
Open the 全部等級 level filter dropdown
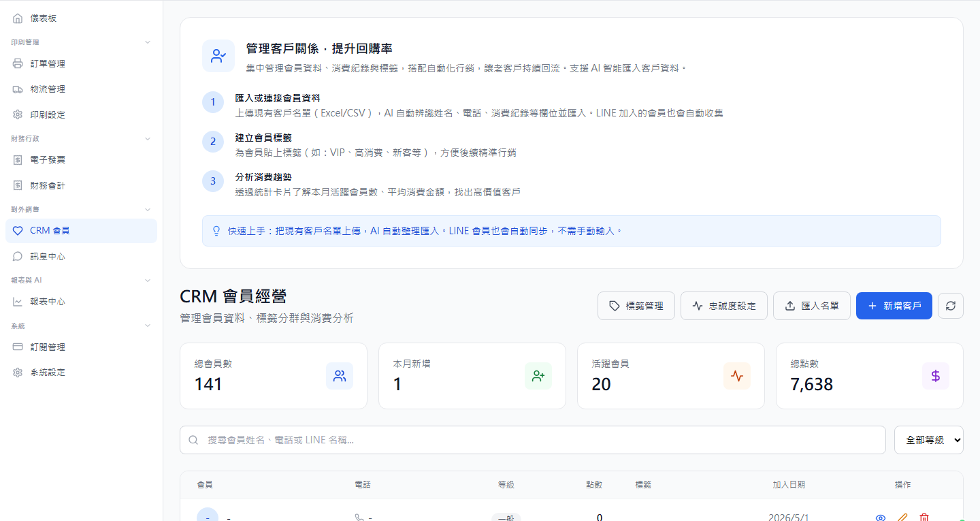929,440
